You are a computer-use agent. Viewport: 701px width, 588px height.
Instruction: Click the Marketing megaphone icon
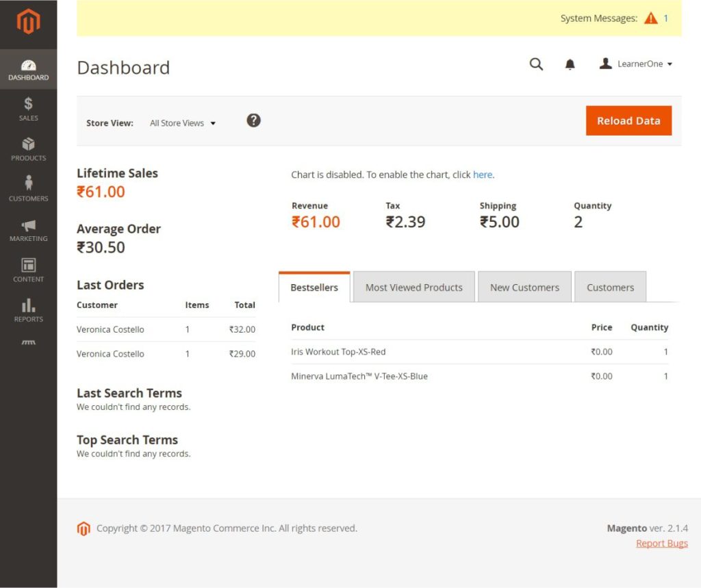(x=28, y=231)
